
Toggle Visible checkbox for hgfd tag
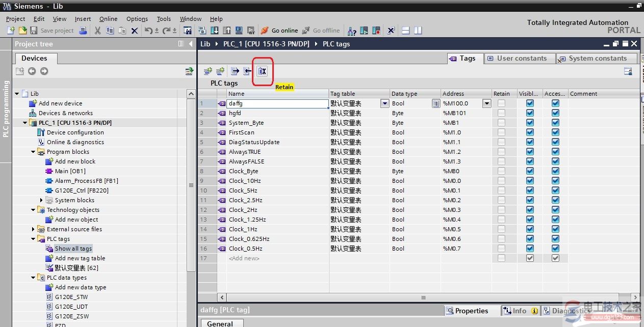point(530,113)
